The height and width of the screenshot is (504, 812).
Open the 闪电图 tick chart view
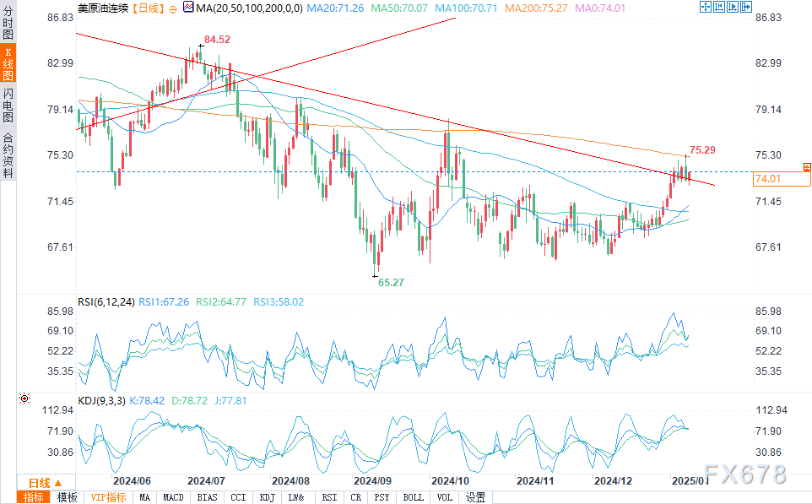tap(8, 106)
